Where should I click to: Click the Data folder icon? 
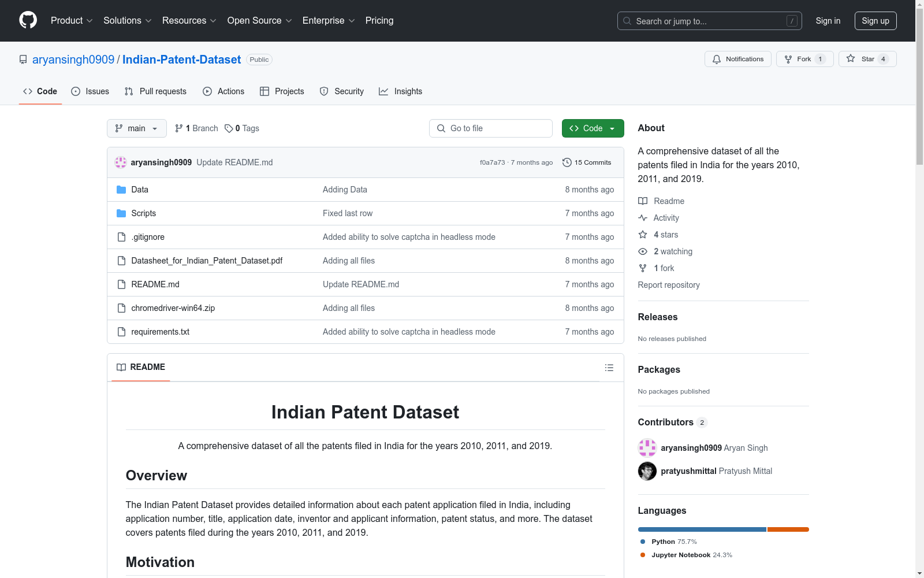click(121, 190)
